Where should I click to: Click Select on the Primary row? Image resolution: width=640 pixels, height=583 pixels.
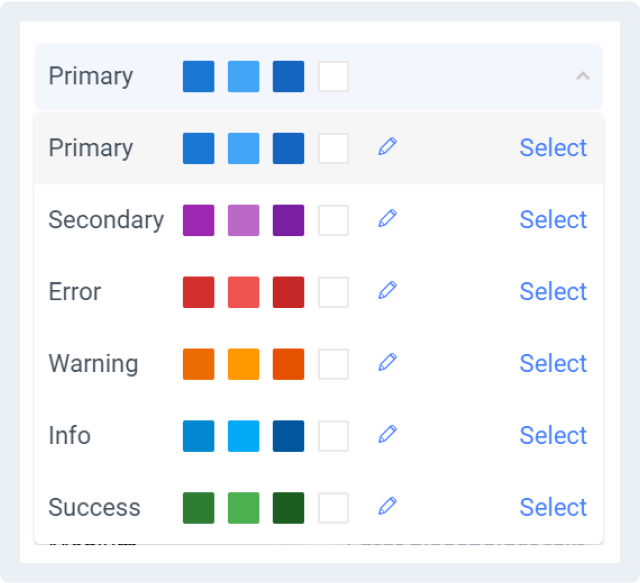(553, 148)
